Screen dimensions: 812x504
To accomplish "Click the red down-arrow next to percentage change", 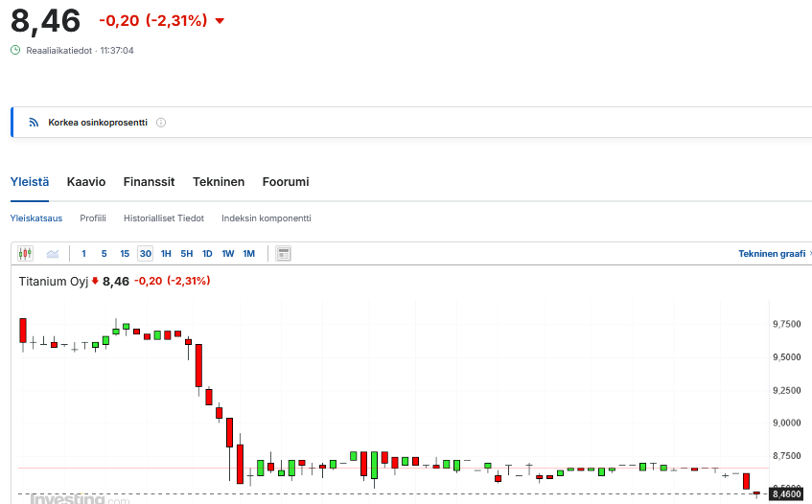I will tap(220, 21).
